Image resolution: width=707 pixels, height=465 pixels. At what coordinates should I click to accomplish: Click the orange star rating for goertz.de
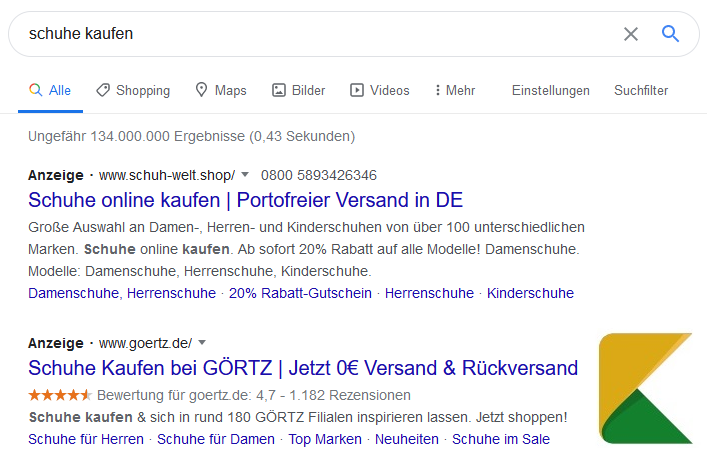pyautogui.click(x=60, y=395)
